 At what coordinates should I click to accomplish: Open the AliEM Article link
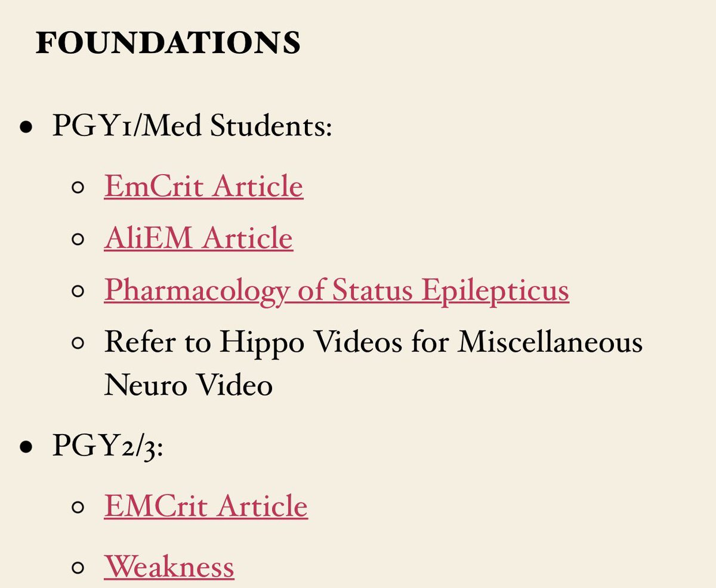(x=199, y=238)
